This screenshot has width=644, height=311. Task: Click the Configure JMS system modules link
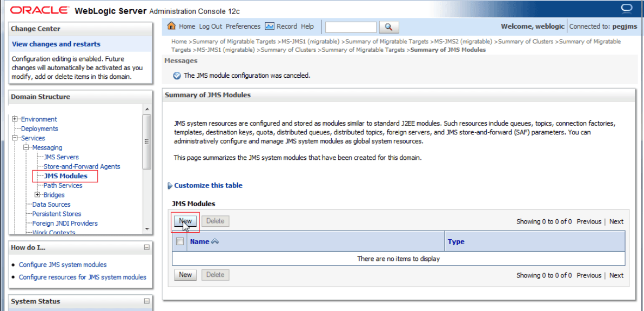click(x=62, y=265)
